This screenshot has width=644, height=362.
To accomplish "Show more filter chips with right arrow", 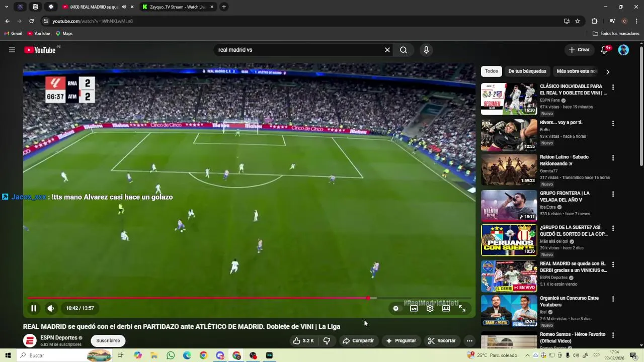I will pyautogui.click(x=607, y=71).
